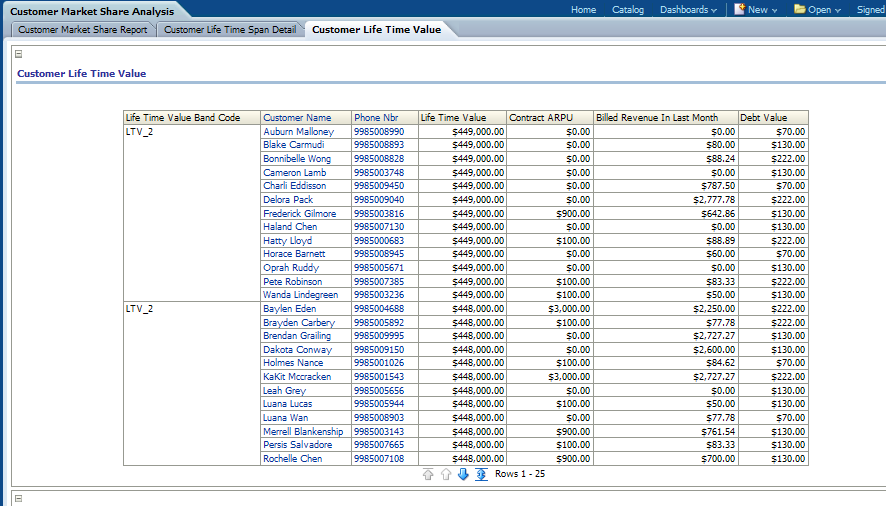Open customer Delora Pack link
Image resolution: width=886 pixels, height=506 pixels.
(x=288, y=200)
